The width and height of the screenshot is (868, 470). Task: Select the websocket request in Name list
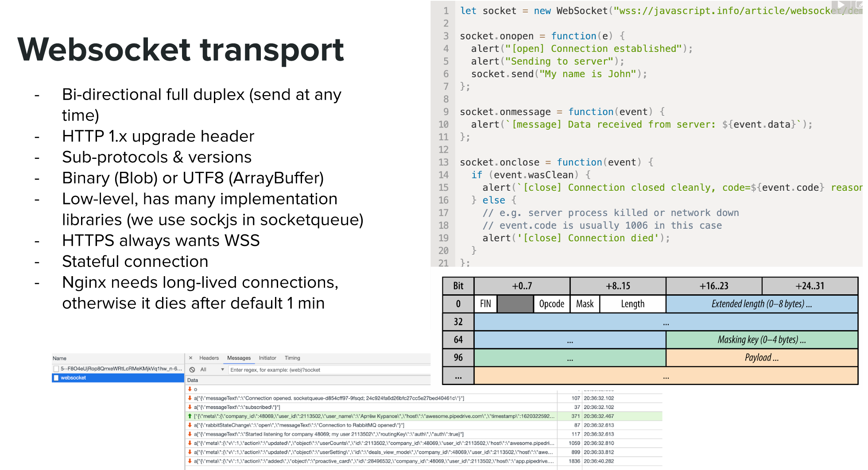(x=118, y=378)
